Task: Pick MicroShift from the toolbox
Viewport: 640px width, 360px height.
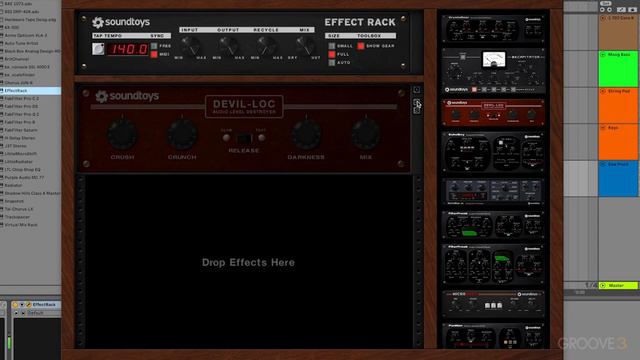Action: tap(493, 304)
